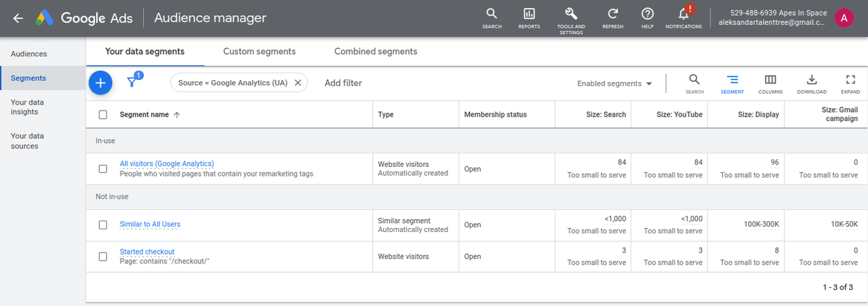
Task: Check the Started checkout row checkbox
Action: [103, 256]
